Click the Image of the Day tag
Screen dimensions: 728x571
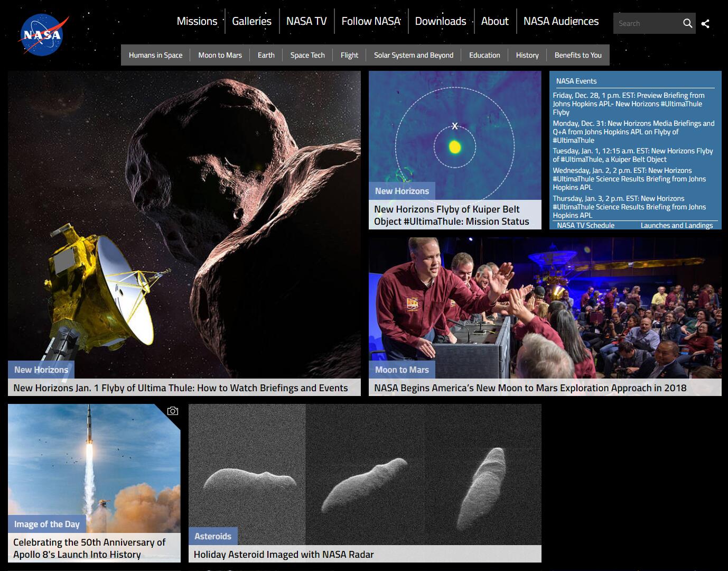tap(47, 524)
